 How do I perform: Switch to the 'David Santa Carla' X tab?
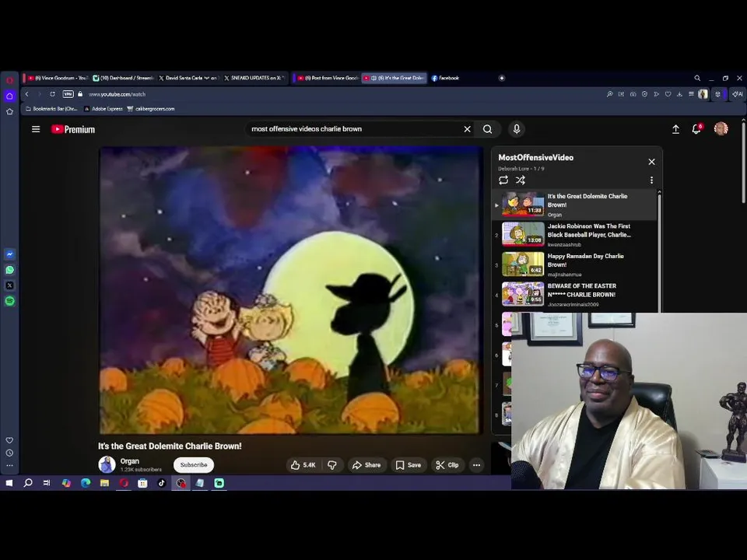pyautogui.click(x=188, y=78)
